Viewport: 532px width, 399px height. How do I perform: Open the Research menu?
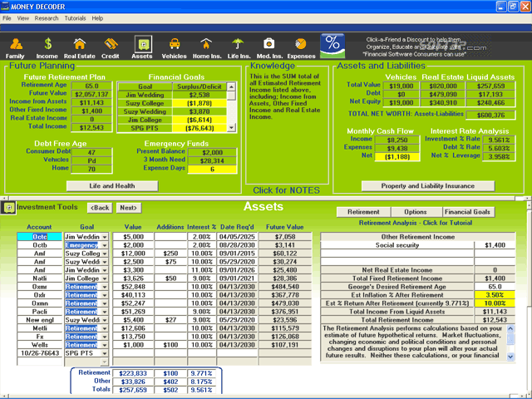click(47, 18)
